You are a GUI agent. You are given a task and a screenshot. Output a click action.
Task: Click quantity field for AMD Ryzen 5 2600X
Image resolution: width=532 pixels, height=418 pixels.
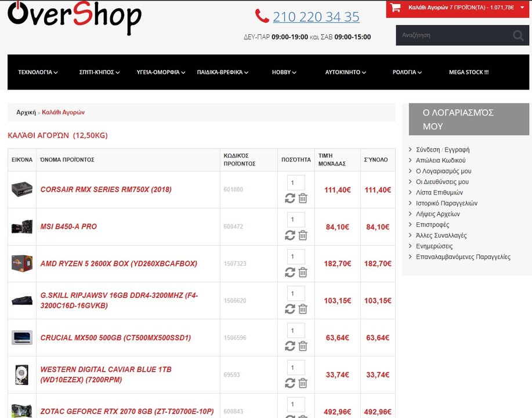(x=296, y=257)
